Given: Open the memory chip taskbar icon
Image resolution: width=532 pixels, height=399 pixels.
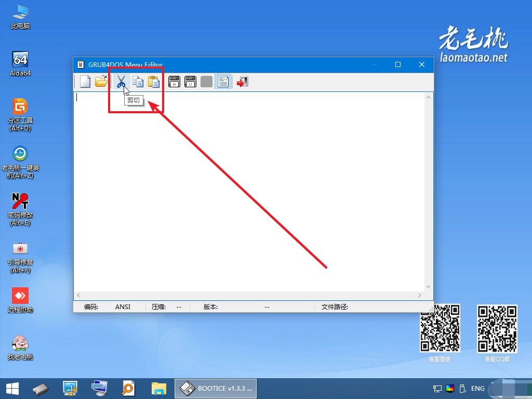Looking at the screenshot, I should pos(41,389).
